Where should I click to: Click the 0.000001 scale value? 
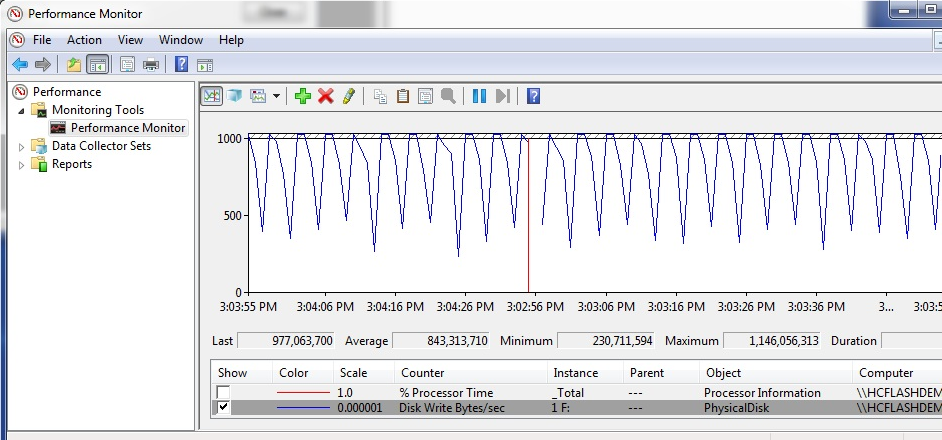pyautogui.click(x=360, y=408)
